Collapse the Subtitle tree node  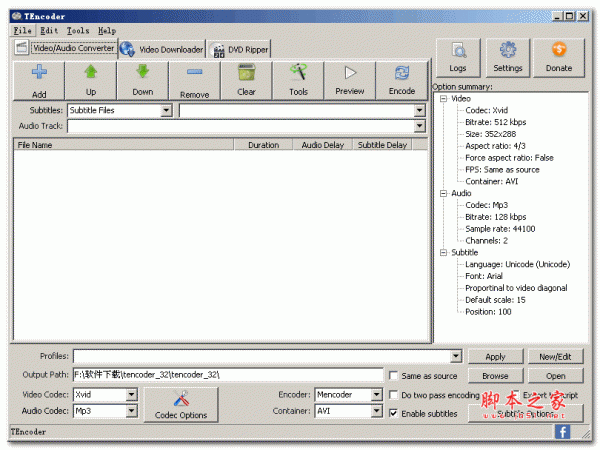pos(443,253)
